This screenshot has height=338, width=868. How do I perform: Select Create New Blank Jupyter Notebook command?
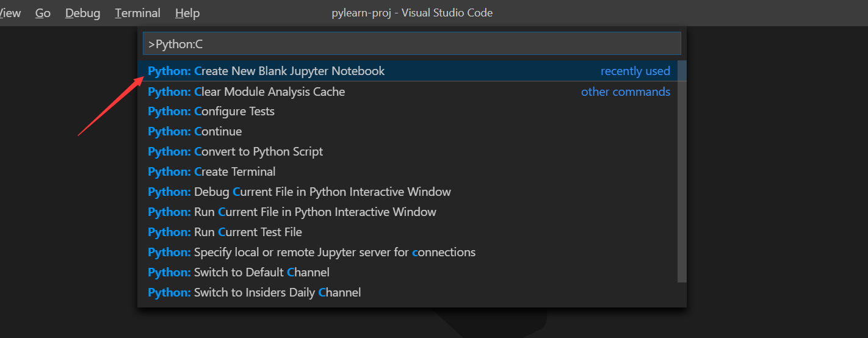click(x=266, y=71)
